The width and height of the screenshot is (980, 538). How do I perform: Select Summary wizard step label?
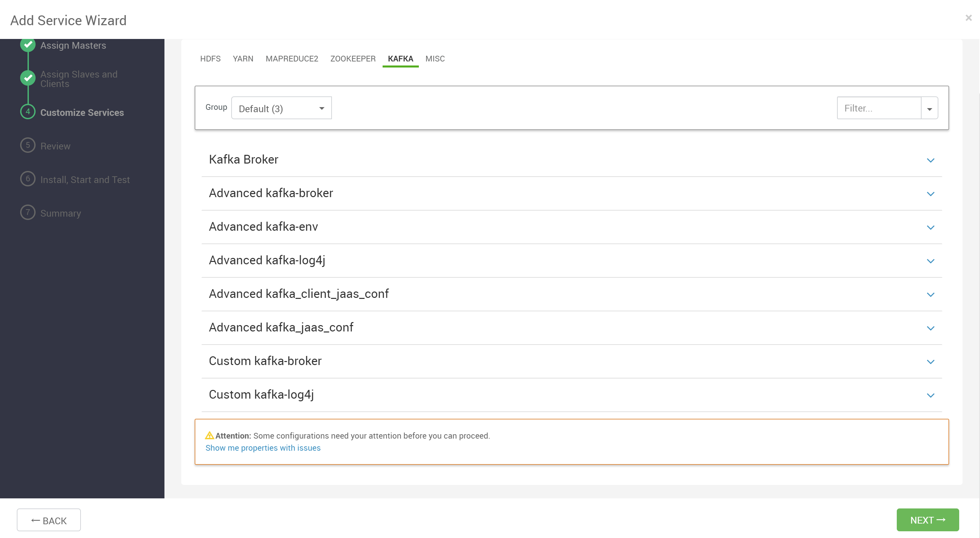click(60, 213)
